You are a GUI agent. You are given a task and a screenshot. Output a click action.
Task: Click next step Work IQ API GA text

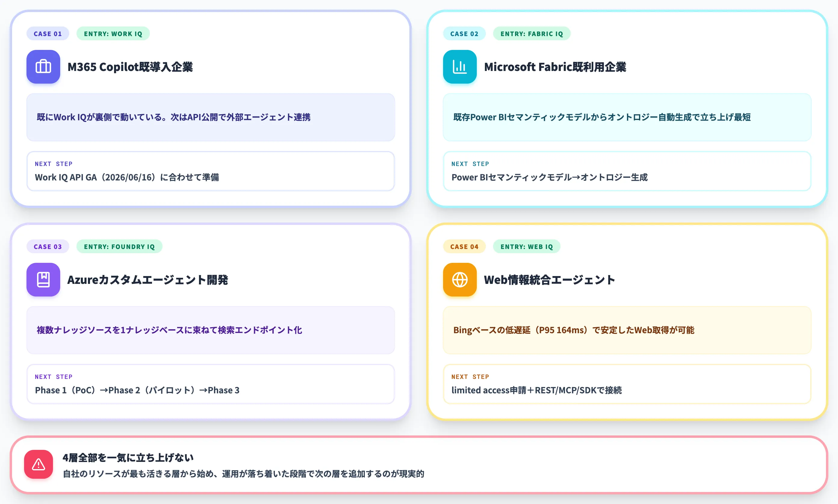click(127, 177)
